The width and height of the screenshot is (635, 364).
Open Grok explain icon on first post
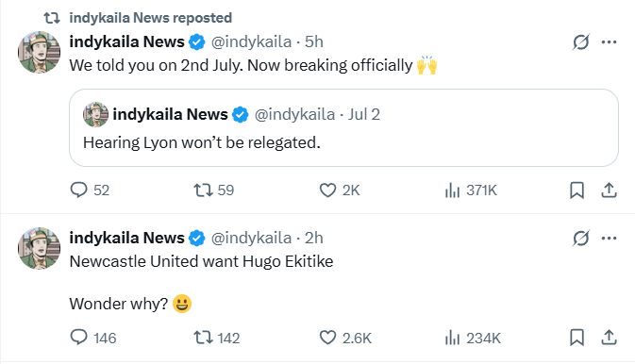[580, 41]
